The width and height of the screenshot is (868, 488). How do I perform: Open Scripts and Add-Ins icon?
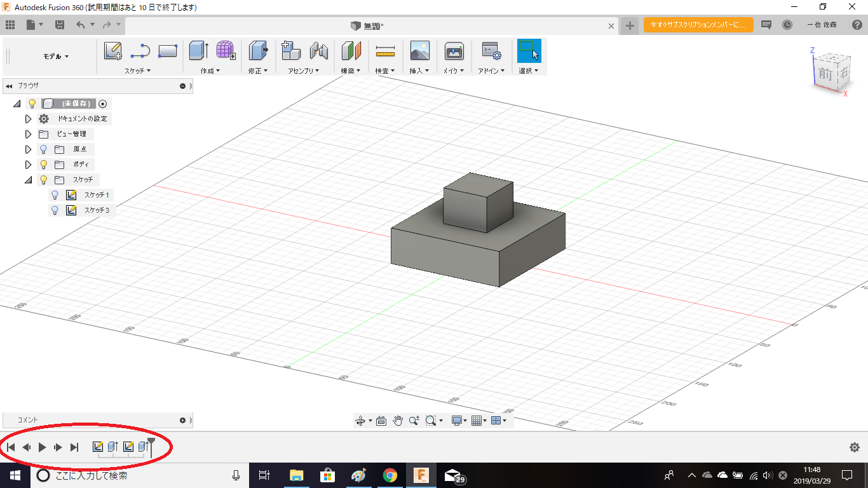coord(491,51)
